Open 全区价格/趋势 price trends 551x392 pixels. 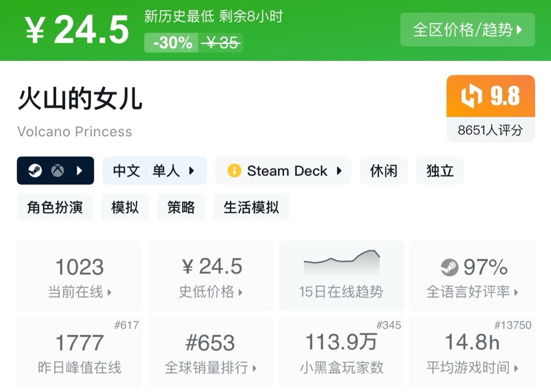[x=467, y=30]
